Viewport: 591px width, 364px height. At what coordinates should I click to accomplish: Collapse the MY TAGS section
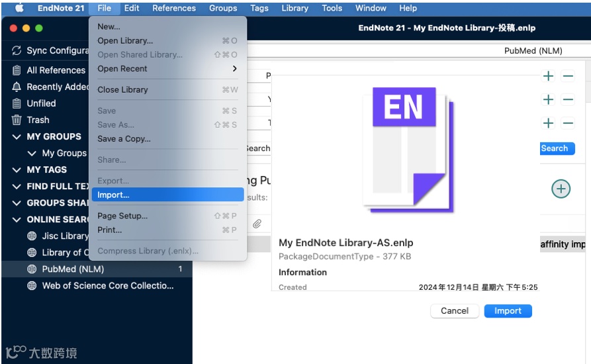(x=17, y=170)
